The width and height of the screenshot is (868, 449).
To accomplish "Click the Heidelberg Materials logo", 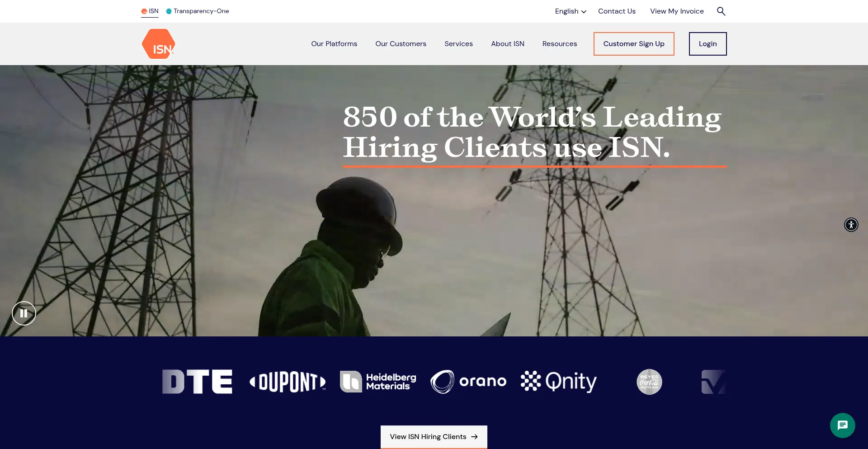I will 378,382.
